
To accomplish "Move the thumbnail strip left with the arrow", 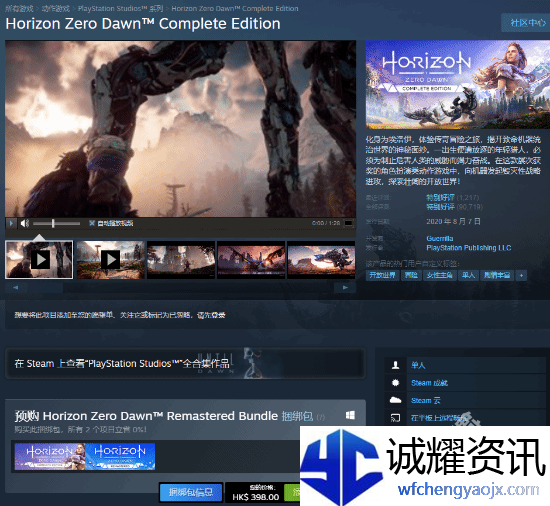I will [15, 288].
